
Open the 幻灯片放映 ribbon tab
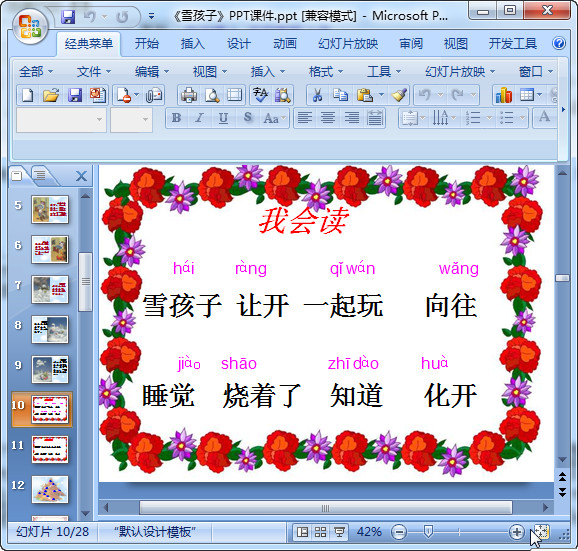[348, 44]
